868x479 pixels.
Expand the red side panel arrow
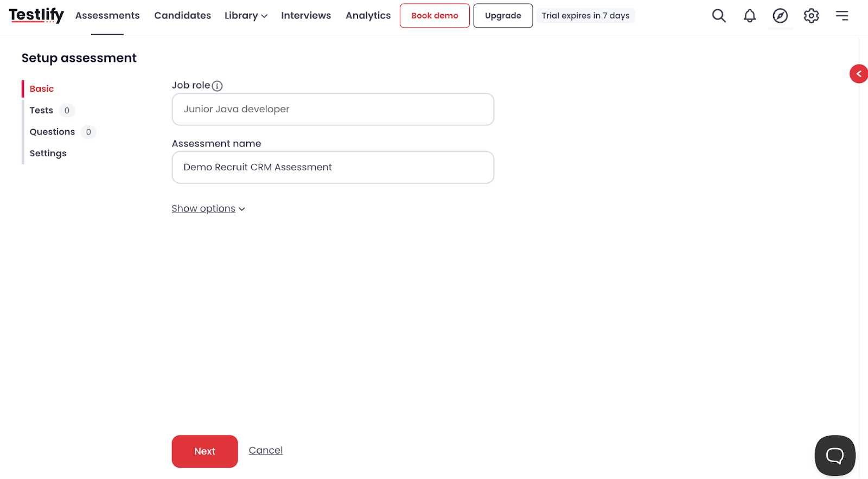[858, 74]
